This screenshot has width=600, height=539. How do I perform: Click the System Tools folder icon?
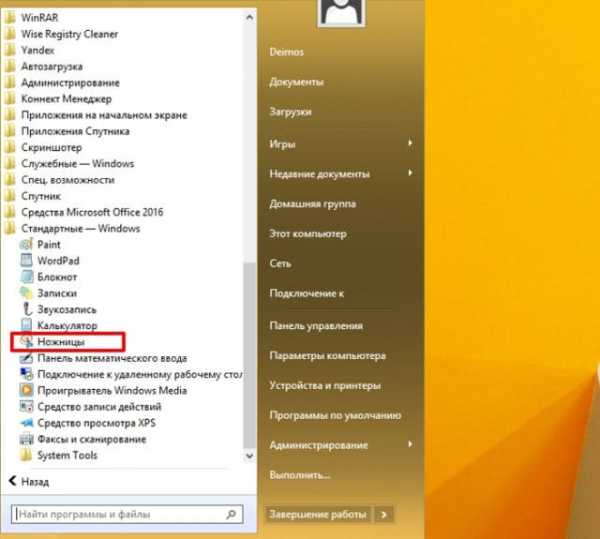pos(26,455)
